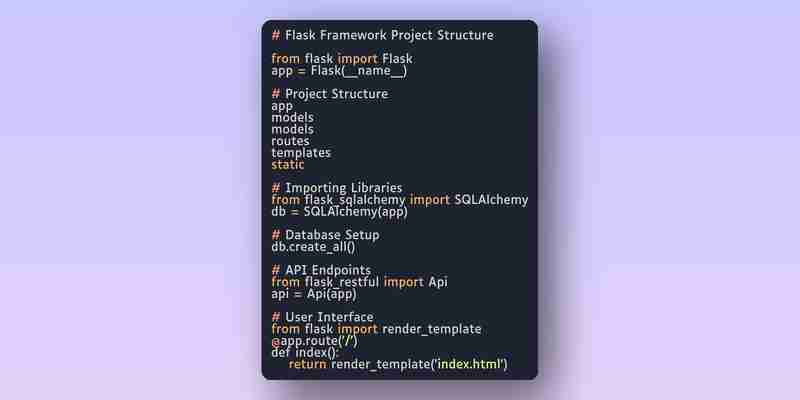Click the 'db = SQLAlchemy(app)' line
This screenshot has height=400, width=800.
click(339, 212)
